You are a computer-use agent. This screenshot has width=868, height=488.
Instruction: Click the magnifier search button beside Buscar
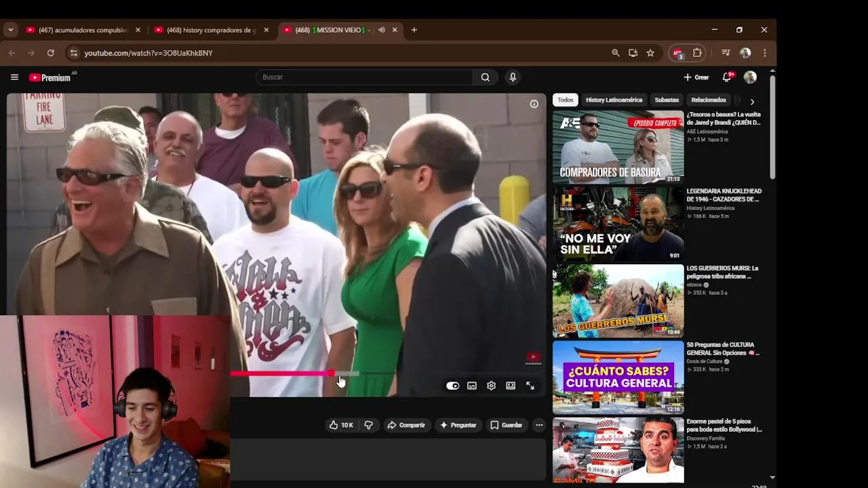click(x=485, y=77)
